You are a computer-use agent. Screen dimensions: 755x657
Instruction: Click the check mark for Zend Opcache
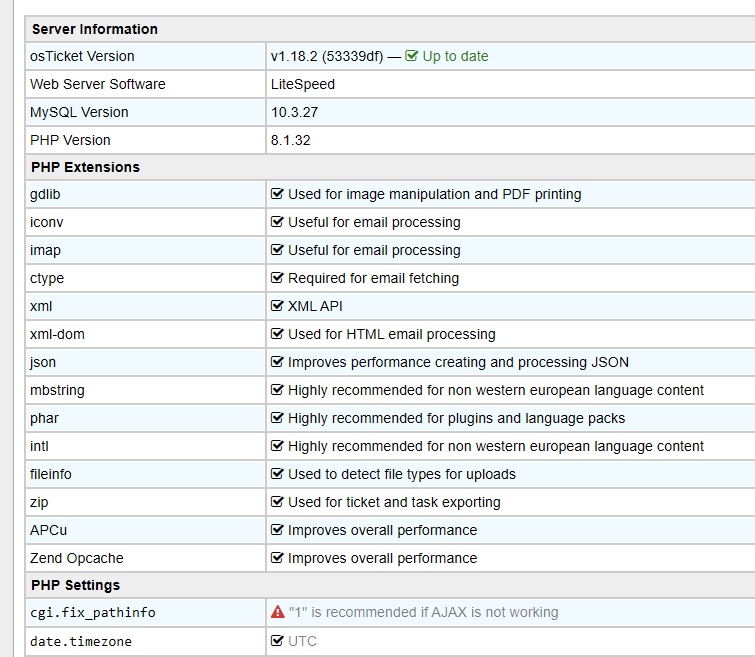(x=278, y=558)
